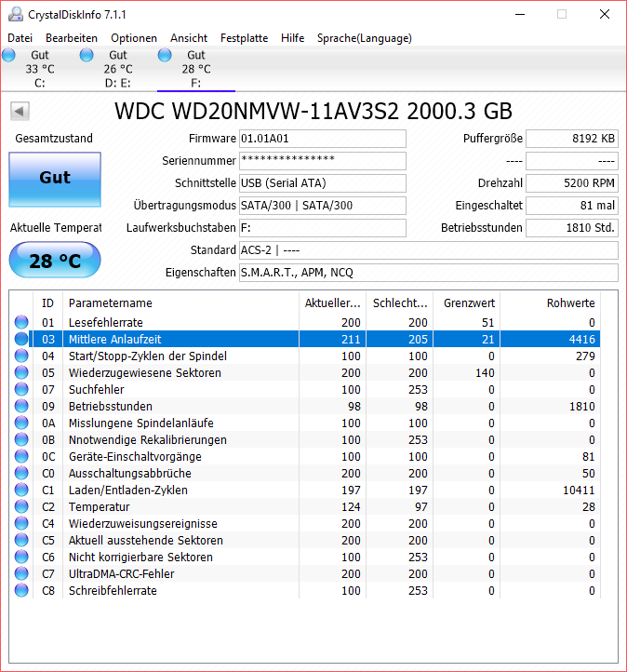Click status orb beside Temperatur attribute C2

21,506
